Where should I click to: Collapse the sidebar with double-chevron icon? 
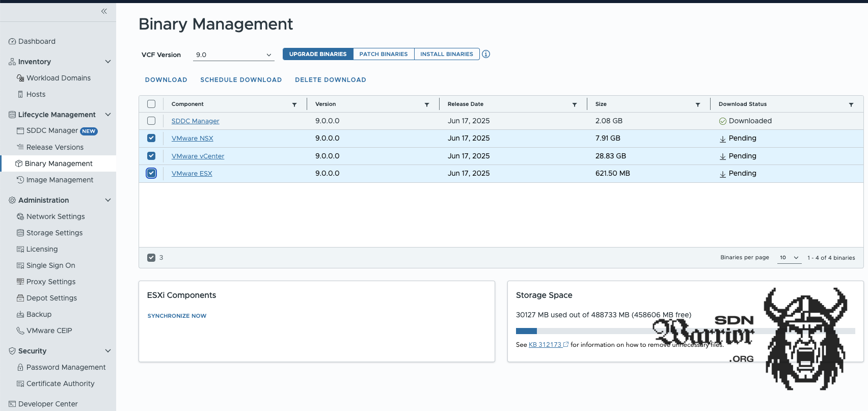pos(104,11)
